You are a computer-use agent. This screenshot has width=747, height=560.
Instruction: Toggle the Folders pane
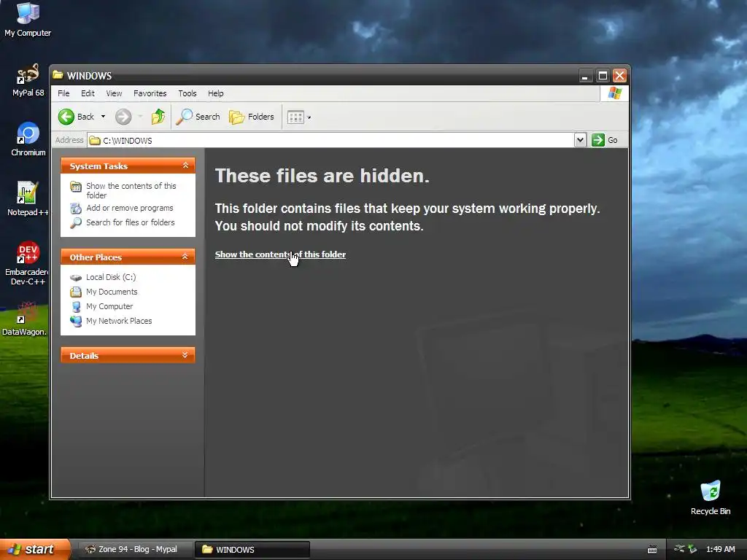pos(252,117)
